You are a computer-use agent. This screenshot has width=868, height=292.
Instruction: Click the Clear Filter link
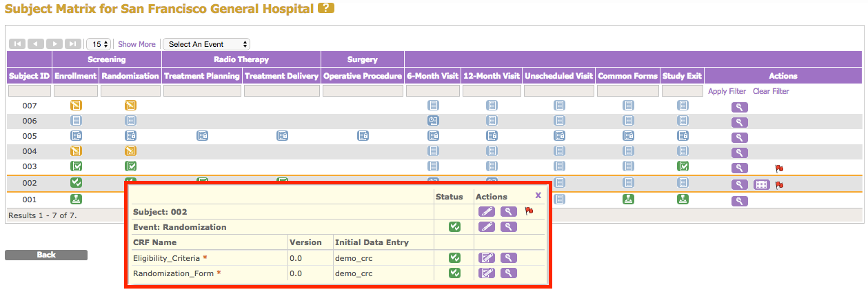(x=771, y=91)
